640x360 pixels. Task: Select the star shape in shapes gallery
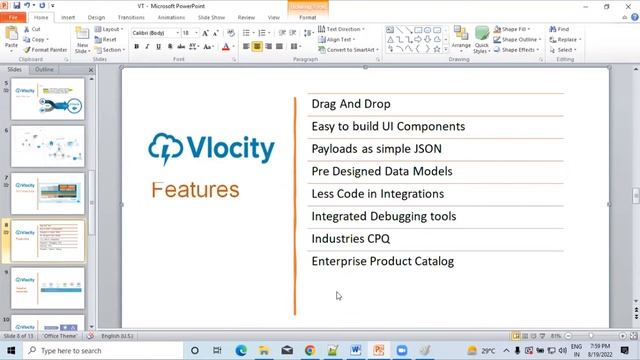click(x=437, y=49)
